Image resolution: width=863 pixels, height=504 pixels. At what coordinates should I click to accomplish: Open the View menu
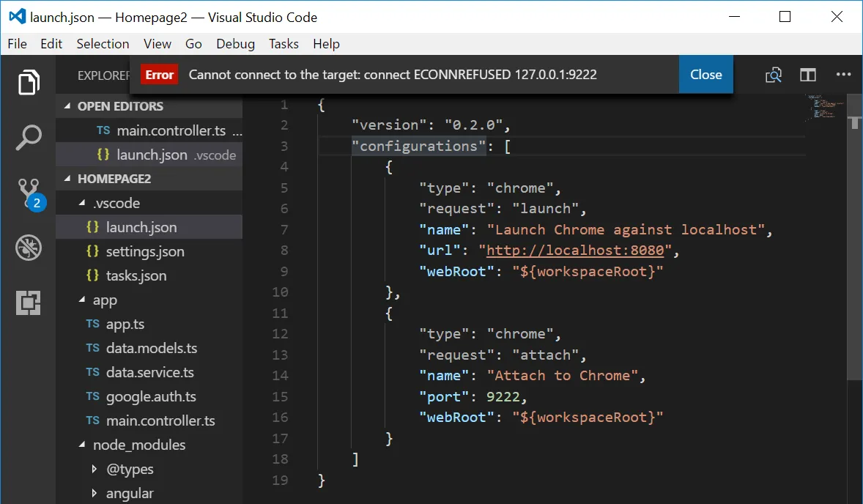tap(158, 44)
